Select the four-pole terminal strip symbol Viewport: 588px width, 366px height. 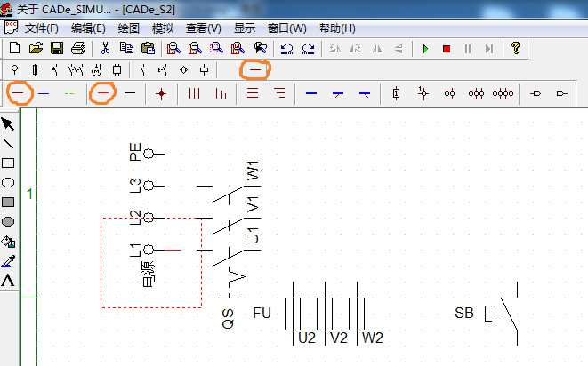click(x=503, y=93)
